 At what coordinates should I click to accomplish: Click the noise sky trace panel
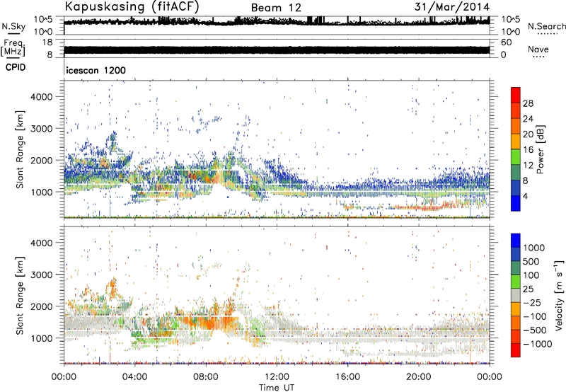point(277,25)
